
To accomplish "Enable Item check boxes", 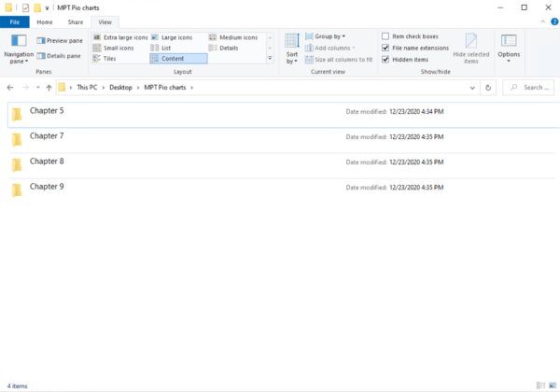I will coord(385,36).
